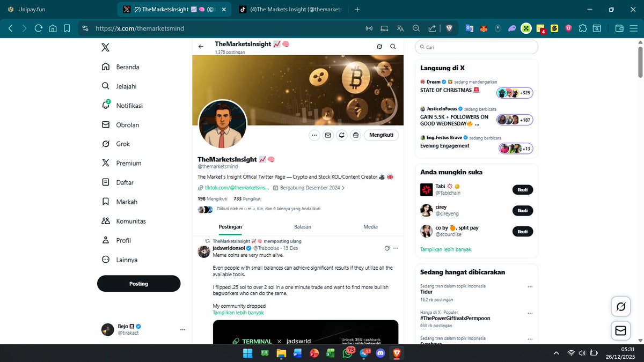Viewport: 644px width, 362px height.
Task: Expand jadswrldonsol's post options menu
Action: click(x=396, y=248)
